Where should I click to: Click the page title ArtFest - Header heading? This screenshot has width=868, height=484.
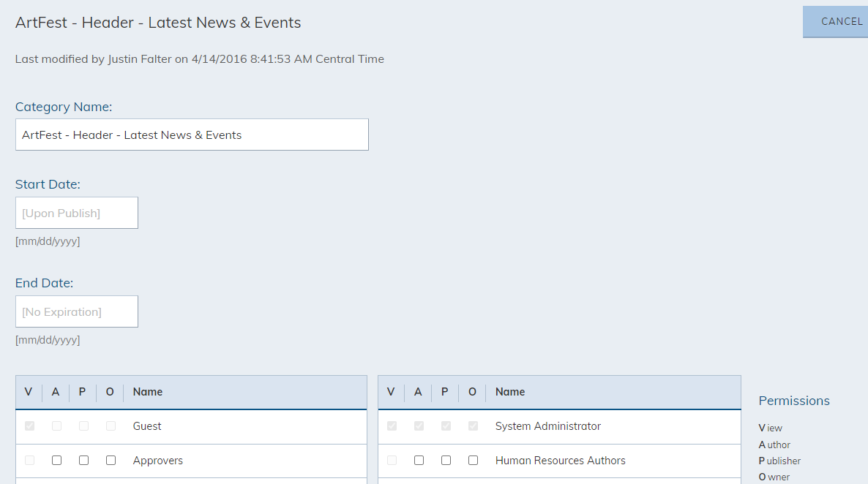point(158,23)
